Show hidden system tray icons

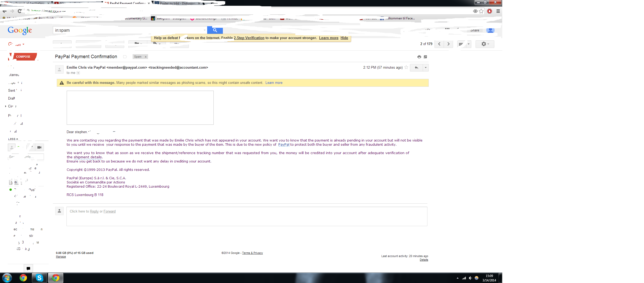457,278
